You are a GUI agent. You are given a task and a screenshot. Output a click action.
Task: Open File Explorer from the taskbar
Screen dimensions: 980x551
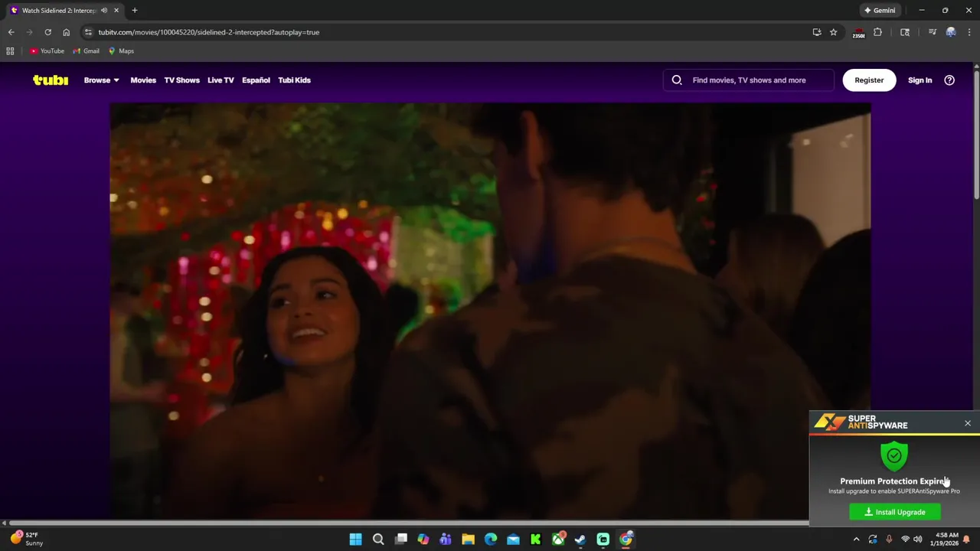tap(468, 540)
